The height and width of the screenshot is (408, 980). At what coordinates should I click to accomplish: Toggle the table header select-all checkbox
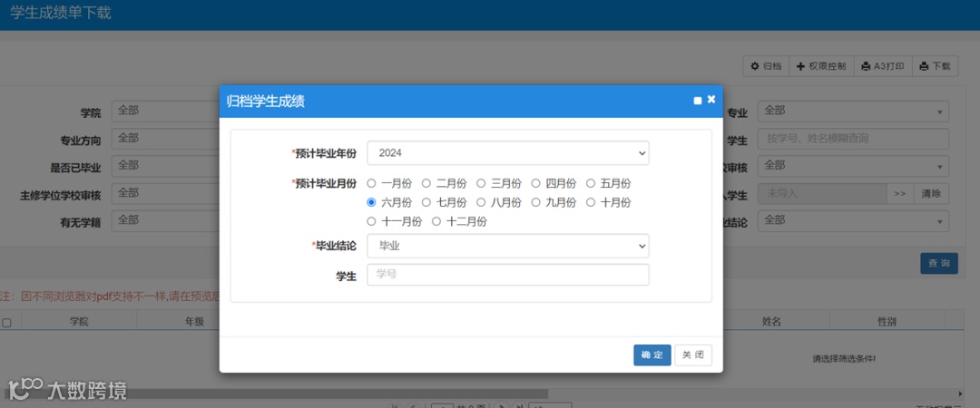coord(6,323)
